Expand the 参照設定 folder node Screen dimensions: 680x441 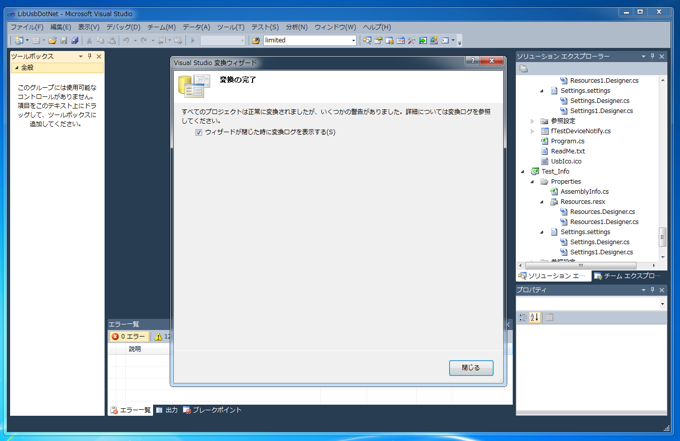tap(532, 121)
